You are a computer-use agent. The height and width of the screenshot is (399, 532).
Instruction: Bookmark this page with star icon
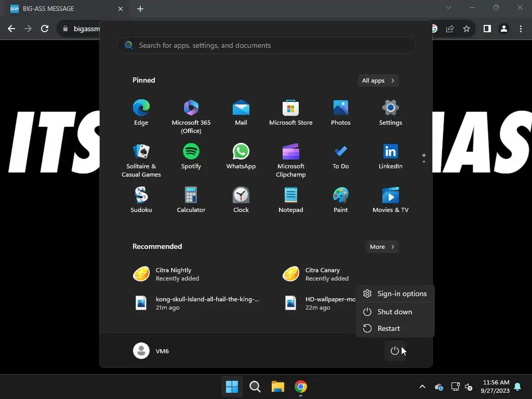point(467,29)
